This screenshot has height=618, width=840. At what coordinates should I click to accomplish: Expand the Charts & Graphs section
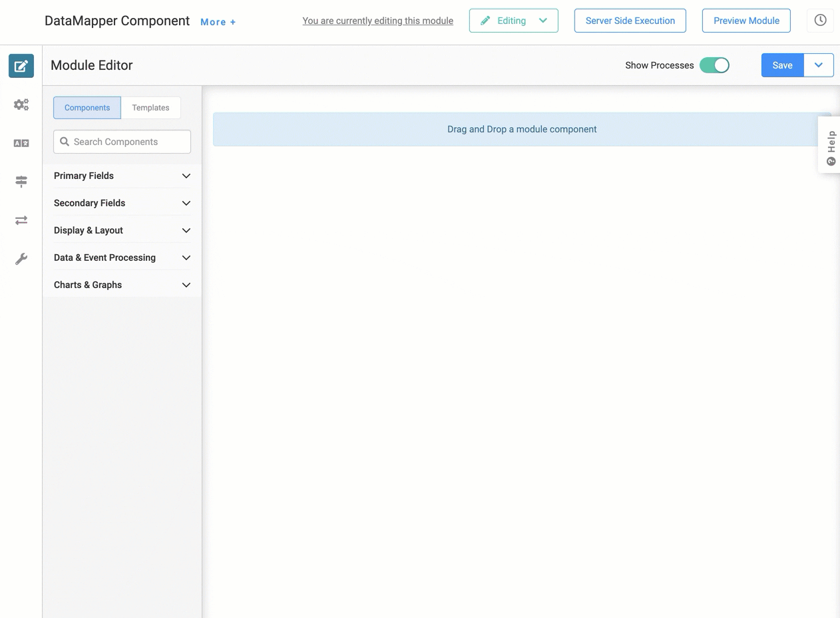tap(122, 285)
